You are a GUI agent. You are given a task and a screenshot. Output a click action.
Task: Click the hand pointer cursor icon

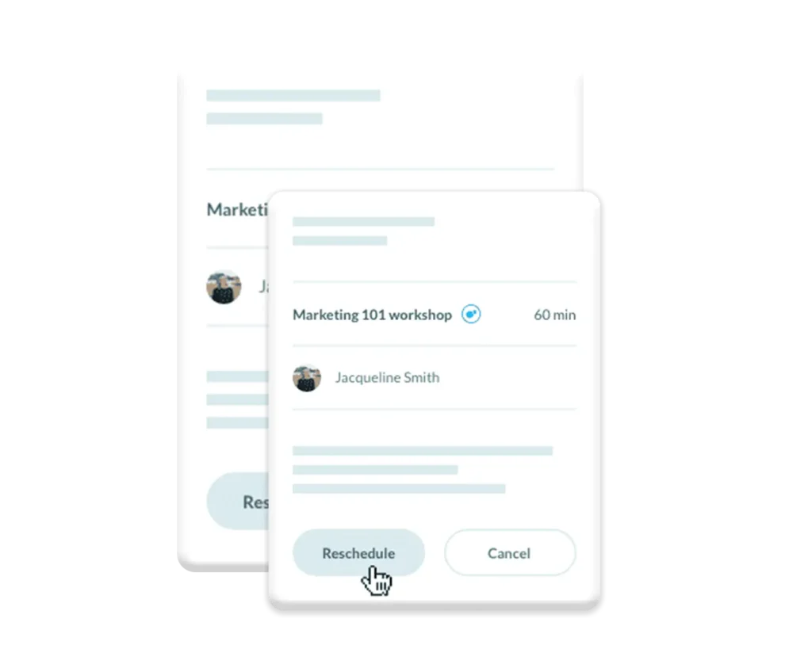click(x=377, y=581)
